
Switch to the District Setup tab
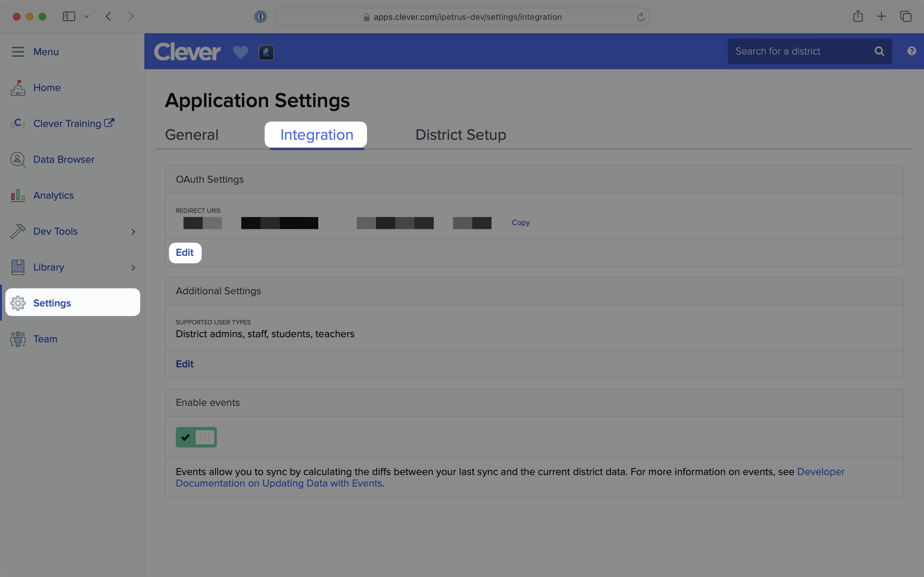coord(460,134)
